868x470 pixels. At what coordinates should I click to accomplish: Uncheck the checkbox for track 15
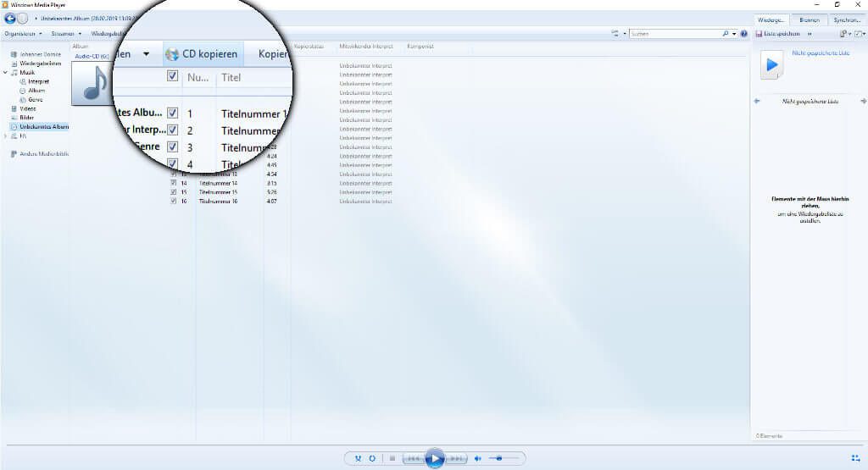click(x=173, y=192)
